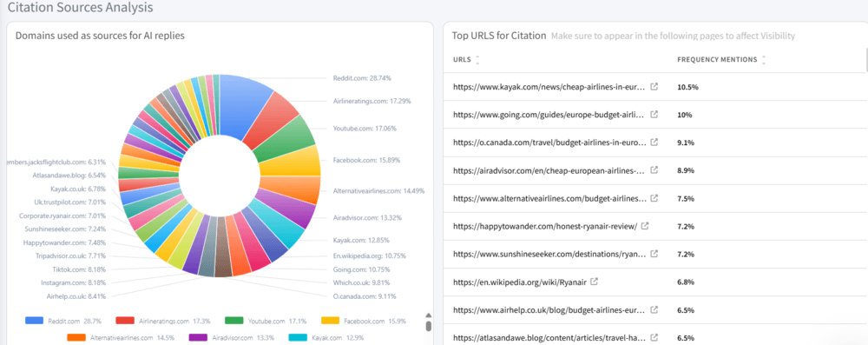Click the Youtube.com: 17.06% chart label
Image resolution: width=868 pixels, height=345 pixels.
(x=365, y=128)
